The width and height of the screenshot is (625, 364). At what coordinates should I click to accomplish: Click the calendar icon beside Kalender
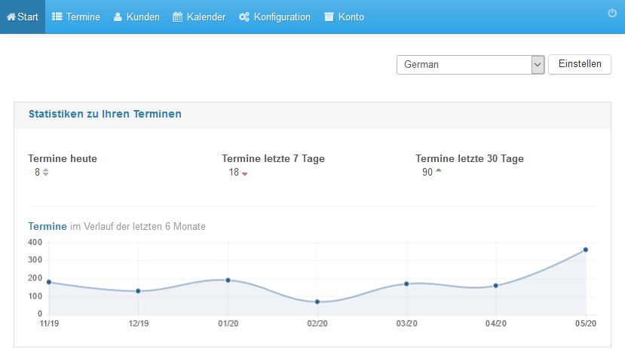coord(177,17)
